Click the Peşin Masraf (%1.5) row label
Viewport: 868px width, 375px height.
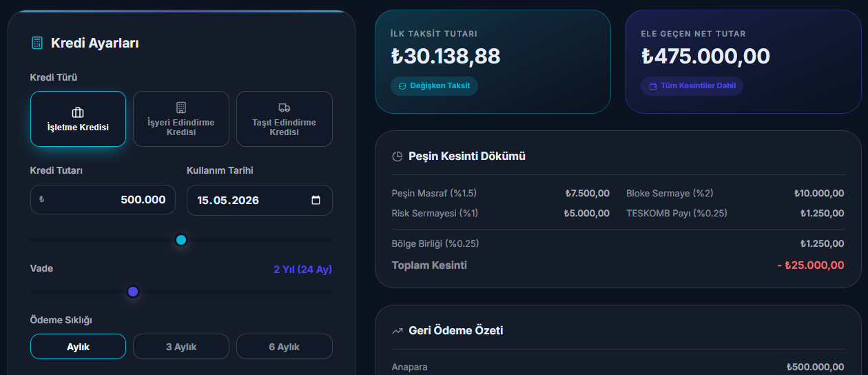(434, 193)
